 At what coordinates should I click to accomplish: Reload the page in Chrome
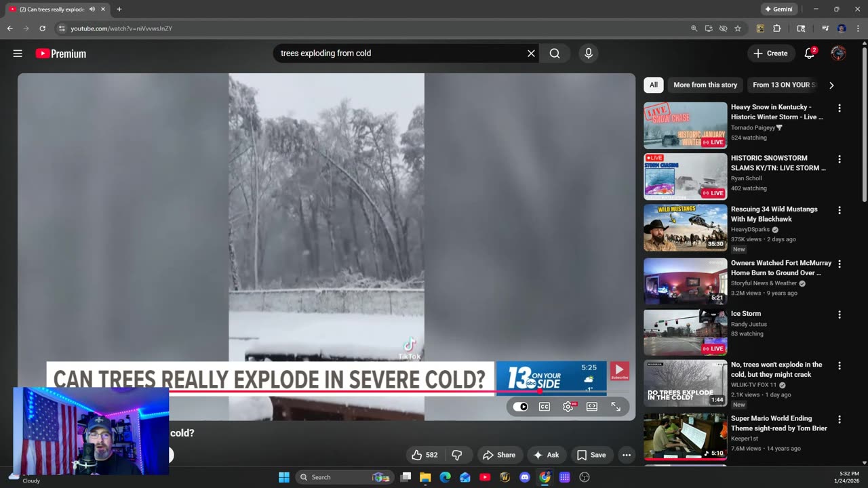42,28
